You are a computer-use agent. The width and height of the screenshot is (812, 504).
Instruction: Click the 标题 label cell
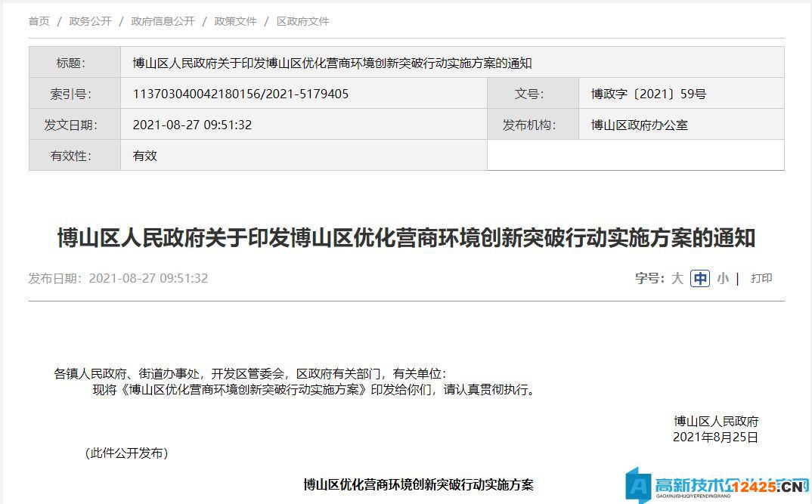pos(74,62)
